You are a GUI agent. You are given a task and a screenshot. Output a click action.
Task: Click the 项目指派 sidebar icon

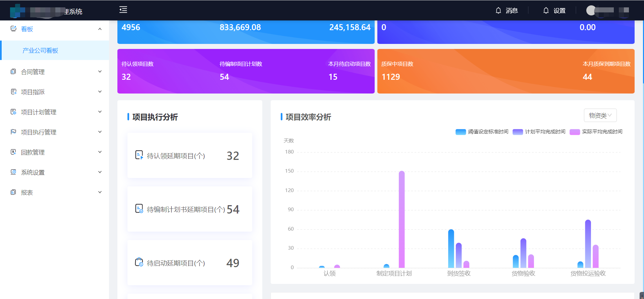(x=13, y=92)
